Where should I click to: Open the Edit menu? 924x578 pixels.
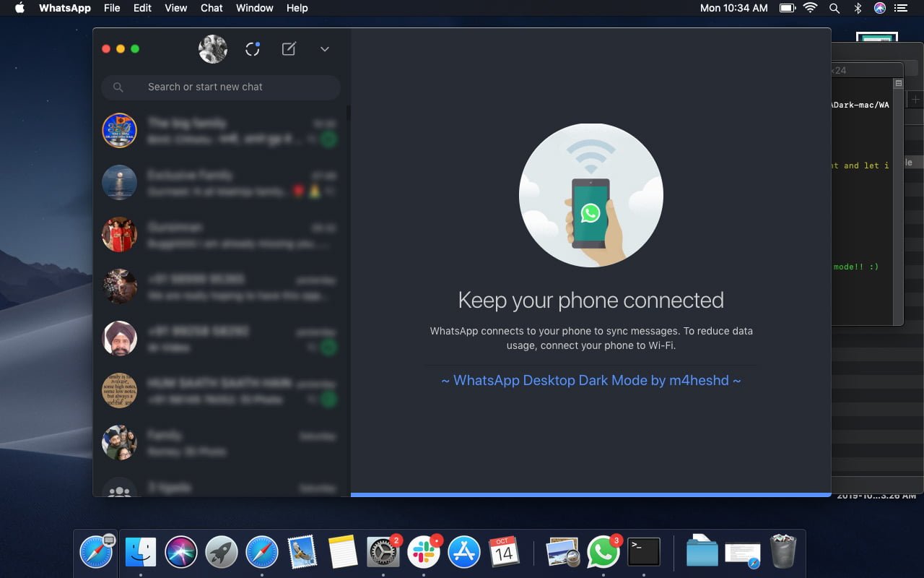click(142, 8)
